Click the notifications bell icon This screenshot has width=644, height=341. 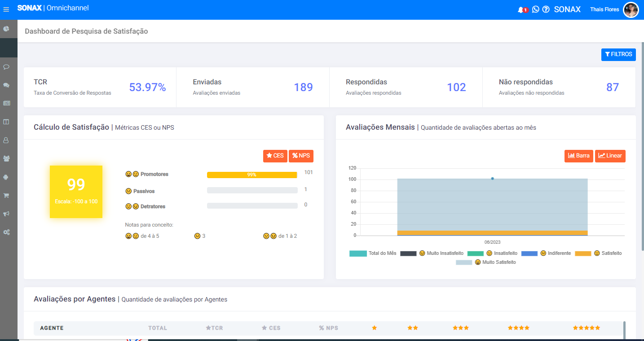pyautogui.click(x=520, y=9)
